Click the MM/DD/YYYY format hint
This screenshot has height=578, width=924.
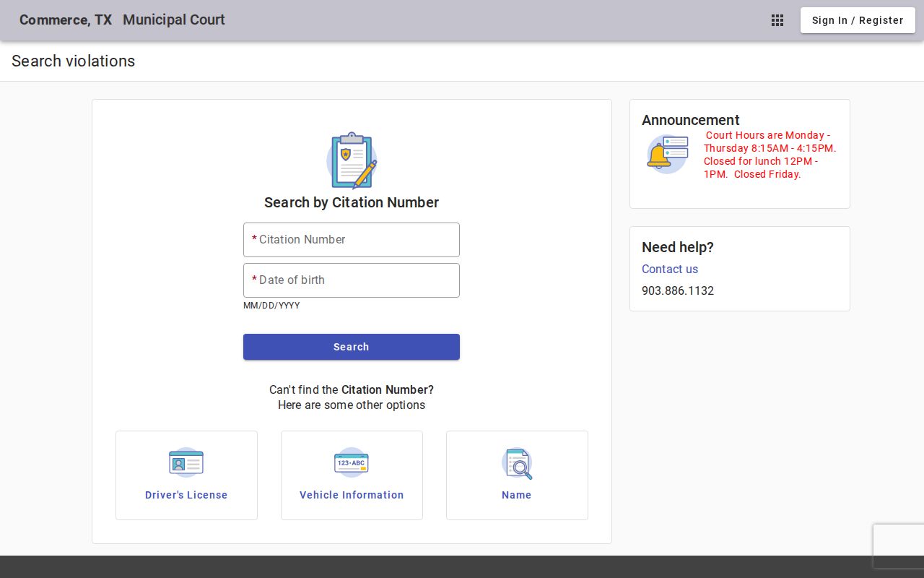(271, 306)
